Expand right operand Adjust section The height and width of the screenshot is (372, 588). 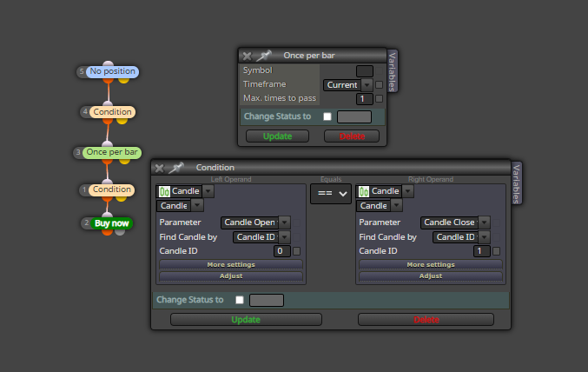pos(431,276)
